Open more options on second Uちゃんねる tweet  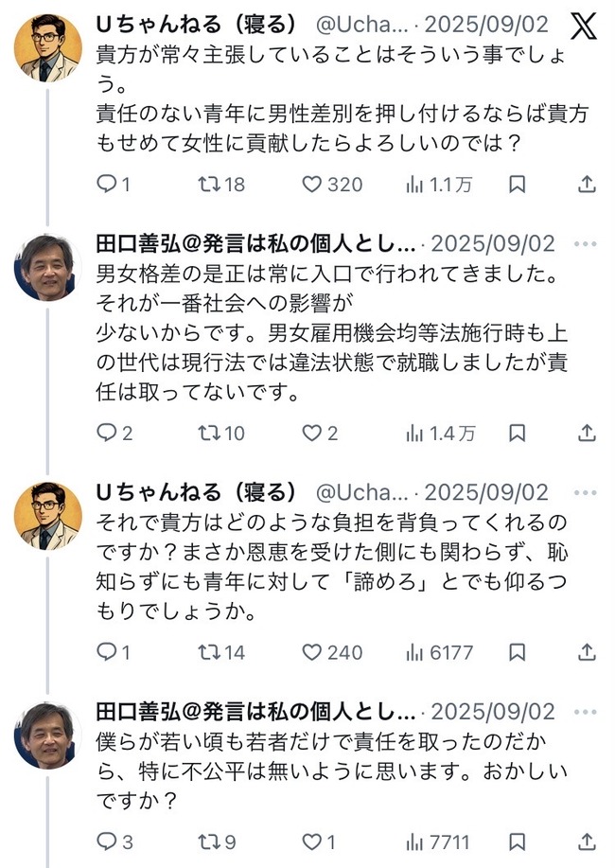[587, 492]
